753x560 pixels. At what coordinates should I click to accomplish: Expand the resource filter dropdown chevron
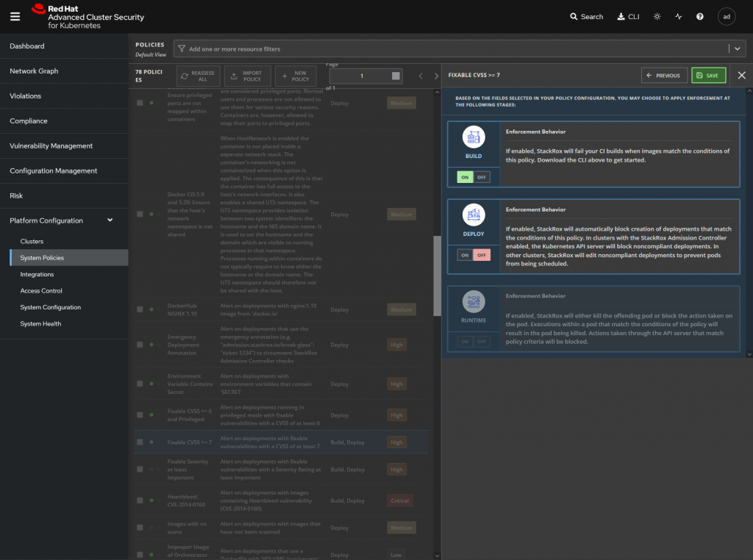click(737, 49)
